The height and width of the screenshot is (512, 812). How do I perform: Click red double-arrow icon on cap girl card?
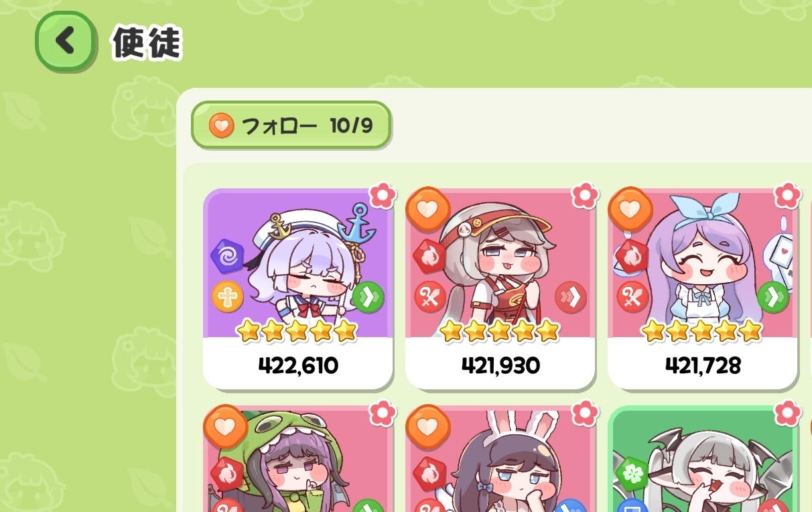571,297
